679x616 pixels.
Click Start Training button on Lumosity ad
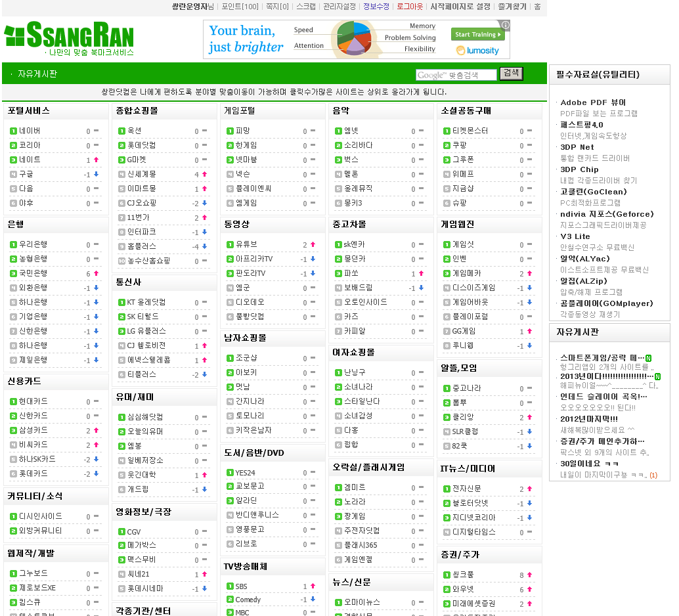(x=477, y=35)
